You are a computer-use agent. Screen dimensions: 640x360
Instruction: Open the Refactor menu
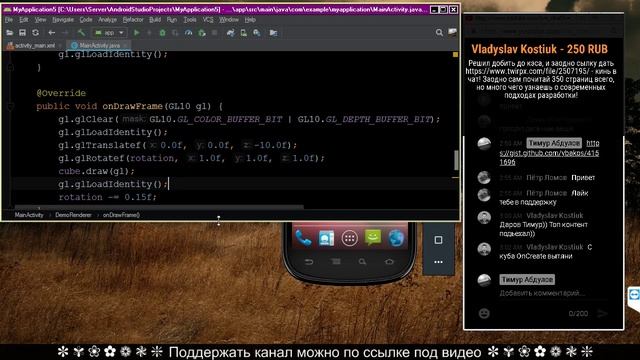click(x=133, y=20)
